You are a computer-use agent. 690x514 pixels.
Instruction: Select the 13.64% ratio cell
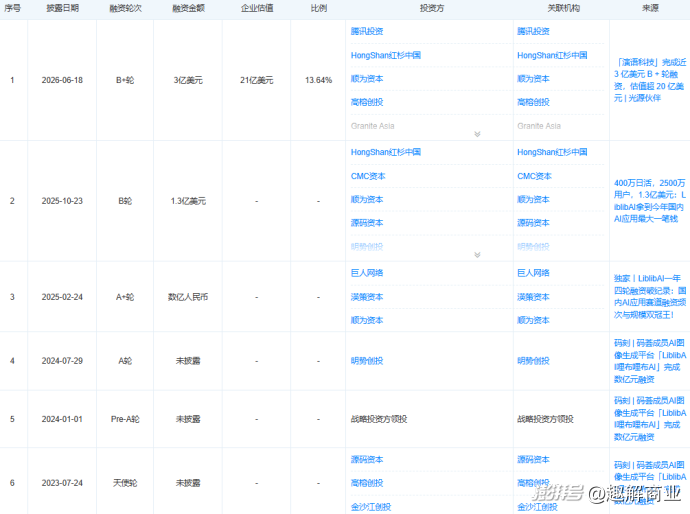coord(318,80)
